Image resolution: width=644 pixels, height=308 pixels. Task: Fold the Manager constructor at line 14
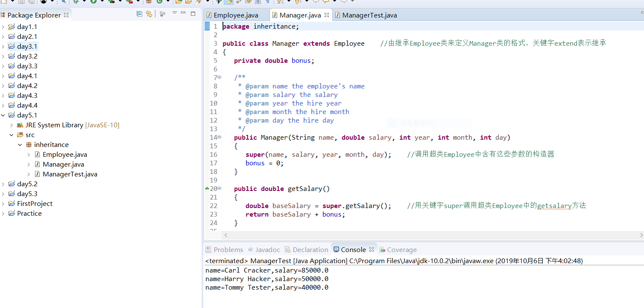point(220,137)
